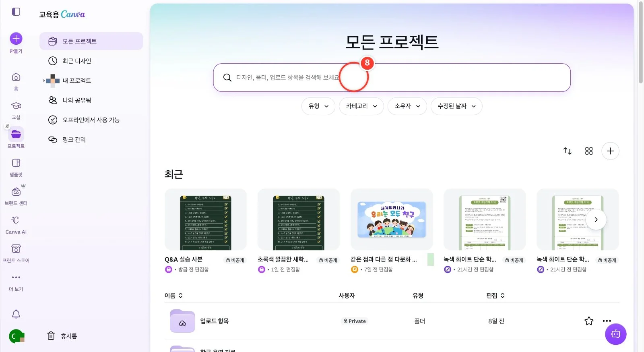Click the page vertical scrollbar
The height and width of the screenshot is (352, 644).
(x=641, y=42)
